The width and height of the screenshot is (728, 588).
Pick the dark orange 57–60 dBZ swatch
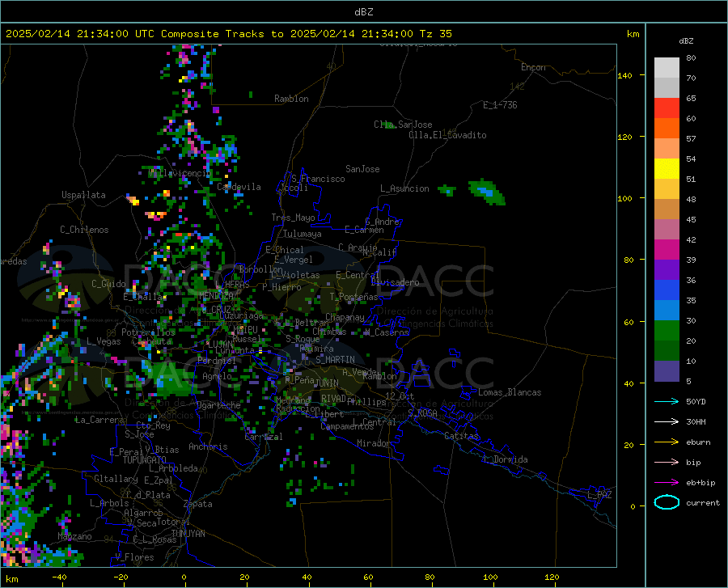[x=667, y=129]
